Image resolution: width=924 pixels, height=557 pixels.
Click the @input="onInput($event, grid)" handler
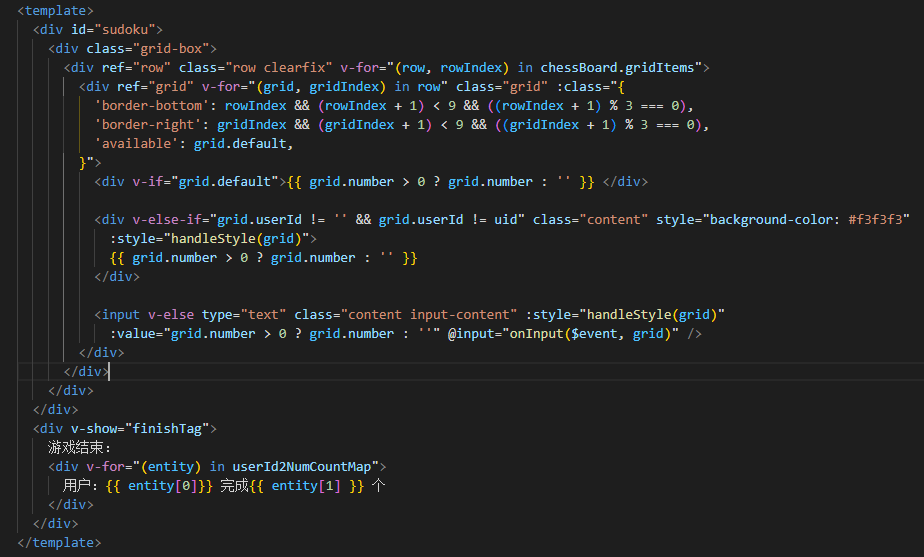563,334
